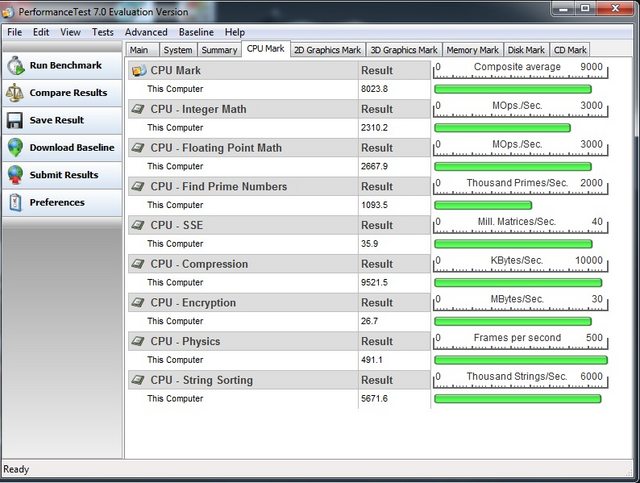640x483 pixels.
Task: Switch to the Memory Mark tab
Action: 472,50
